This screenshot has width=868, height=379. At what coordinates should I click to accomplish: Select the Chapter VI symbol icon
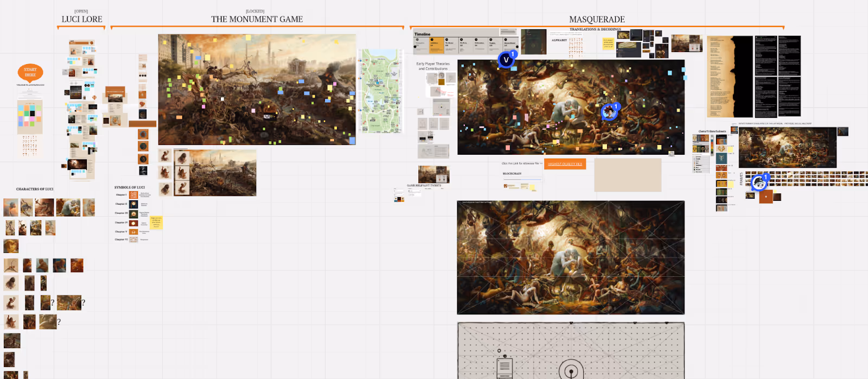click(x=133, y=239)
